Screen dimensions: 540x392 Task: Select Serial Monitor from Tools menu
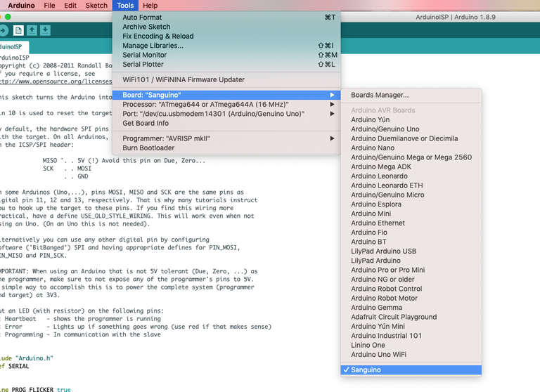click(x=144, y=55)
